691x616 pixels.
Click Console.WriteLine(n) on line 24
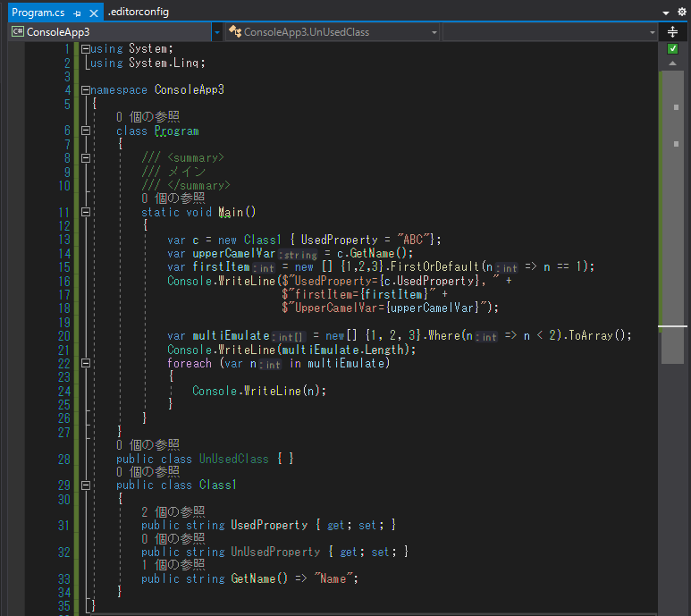point(259,391)
